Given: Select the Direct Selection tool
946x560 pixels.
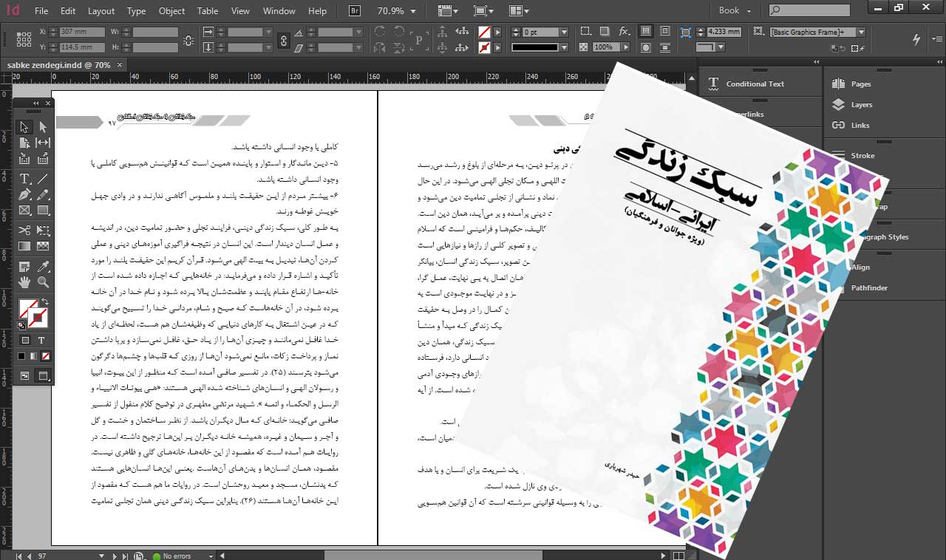Looking at the screenshot, I should pyautogui.click(x=43, y=126).
